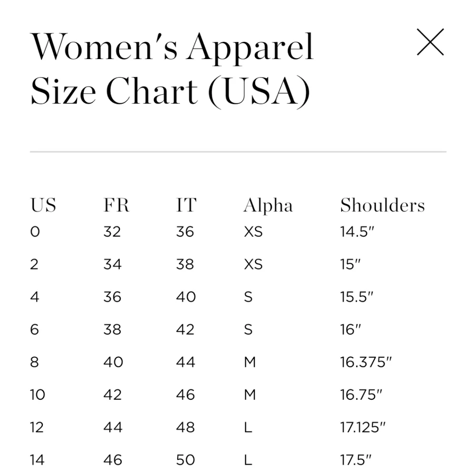Select US size 0 cell
Screen dimensions: 476x475
pos(35,232)
